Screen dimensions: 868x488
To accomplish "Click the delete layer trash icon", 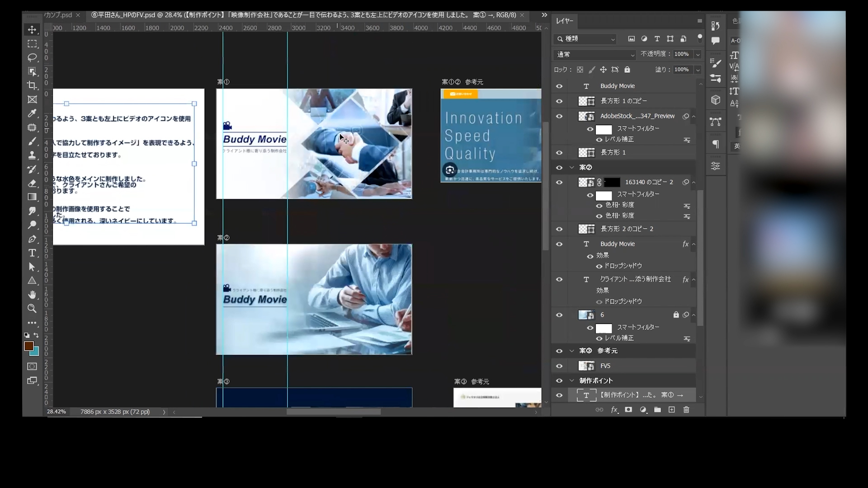I will point(686,410).
